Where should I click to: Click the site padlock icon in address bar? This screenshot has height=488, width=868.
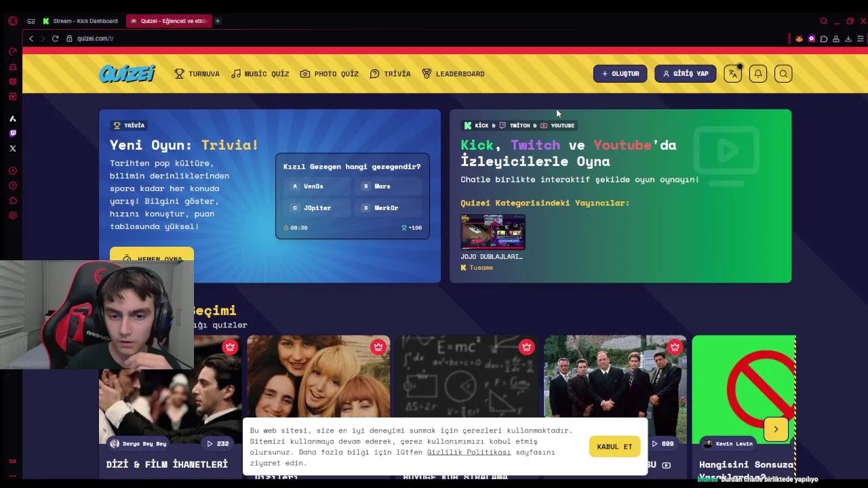coord(69,39)
